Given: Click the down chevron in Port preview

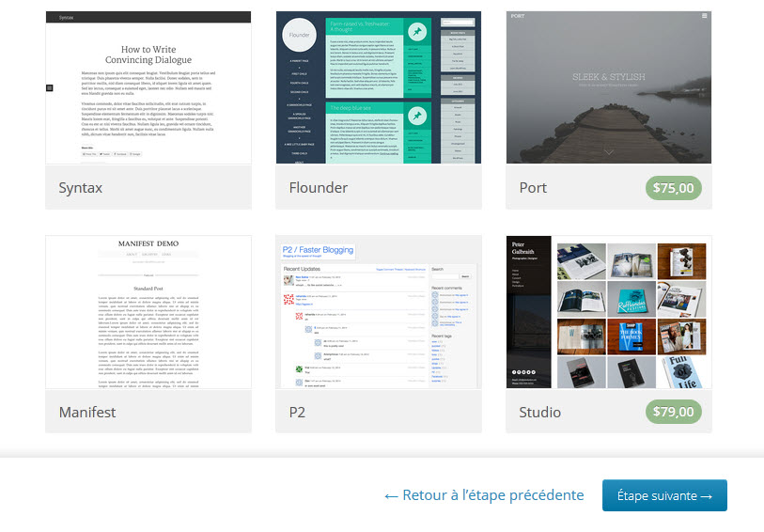Looking at the screenshot, I should pyautogui.click(x=608, y=151).
